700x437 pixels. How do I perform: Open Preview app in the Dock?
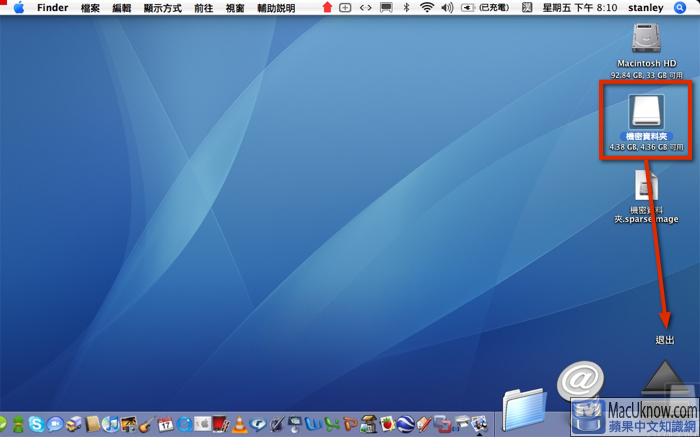click(x=479, y=424)
